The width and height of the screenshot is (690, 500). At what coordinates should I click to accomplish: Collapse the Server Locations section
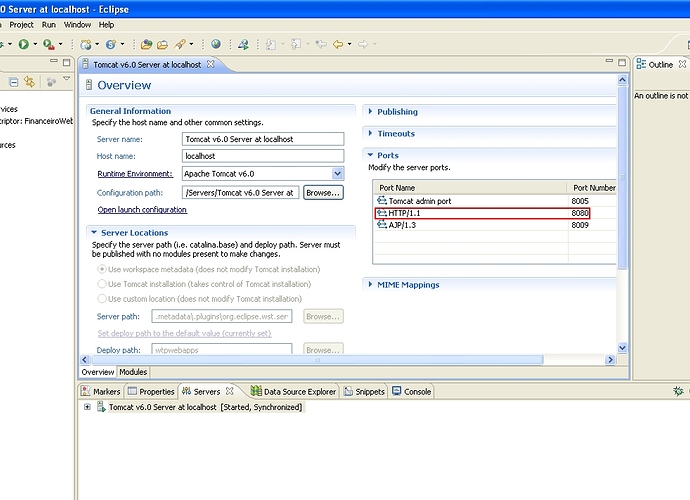94,232
